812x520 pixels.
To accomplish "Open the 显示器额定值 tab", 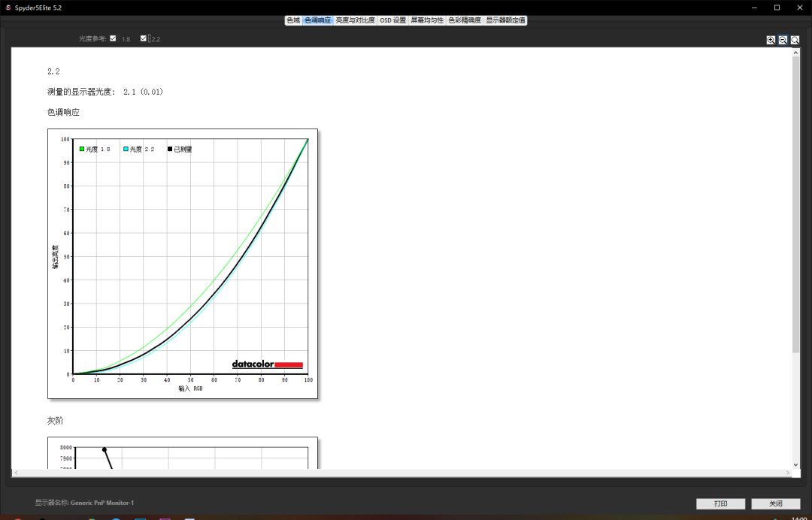I will [x=505, y=20].
